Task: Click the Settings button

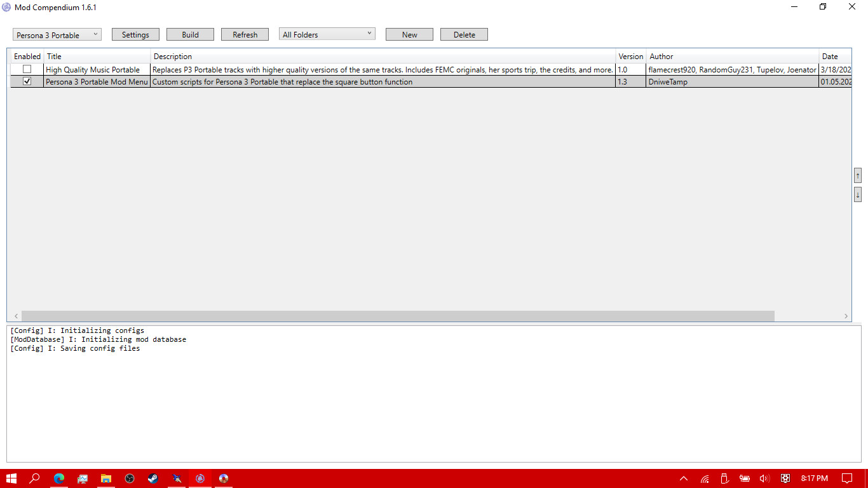Action: [x=135, y=34]
